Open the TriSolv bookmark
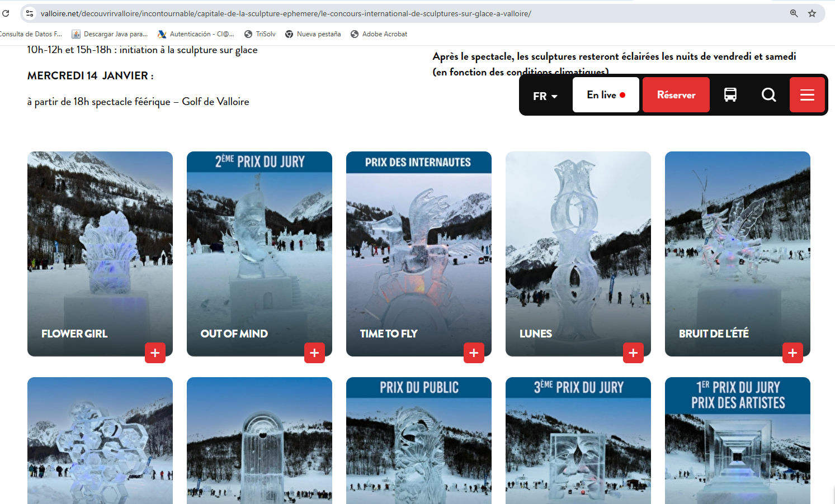835x504 pixels. (260, 34)
